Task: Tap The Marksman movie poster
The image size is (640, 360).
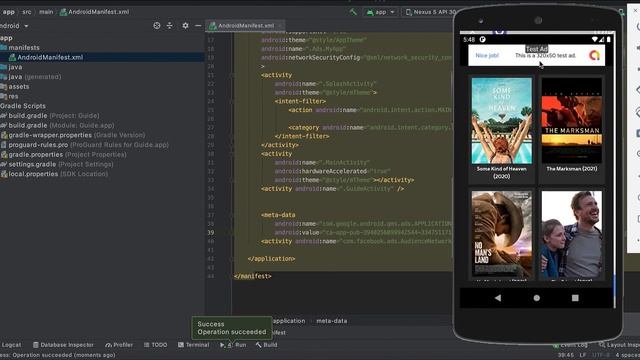Action: [571, 121]
